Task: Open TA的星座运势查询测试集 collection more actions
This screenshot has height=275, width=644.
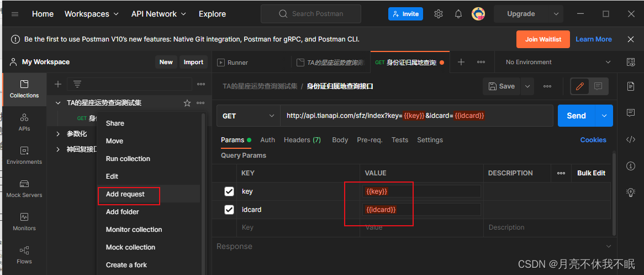Action: (x=200, y=103)
